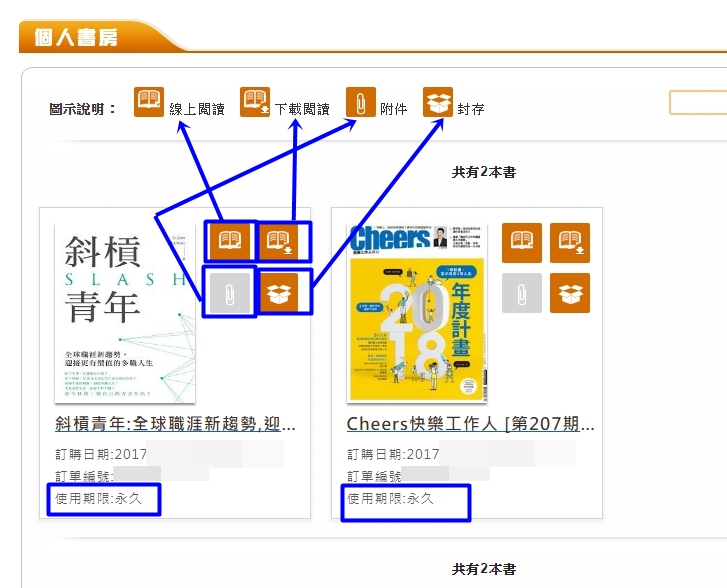Image resolution: width=727 pixels, height=588 pixels.
Task: Click the 下載閱讀 legend icon
Action: click(x=256, y=103)
